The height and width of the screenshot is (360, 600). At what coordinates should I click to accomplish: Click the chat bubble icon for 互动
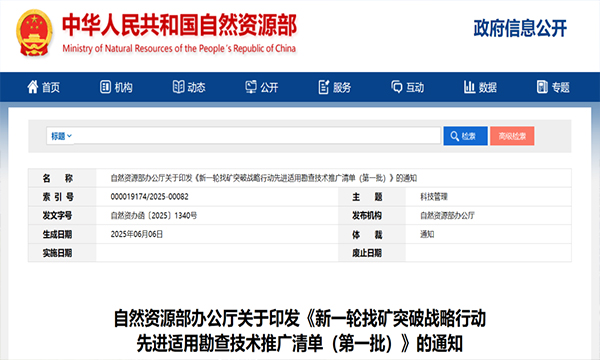click(397, 87)
